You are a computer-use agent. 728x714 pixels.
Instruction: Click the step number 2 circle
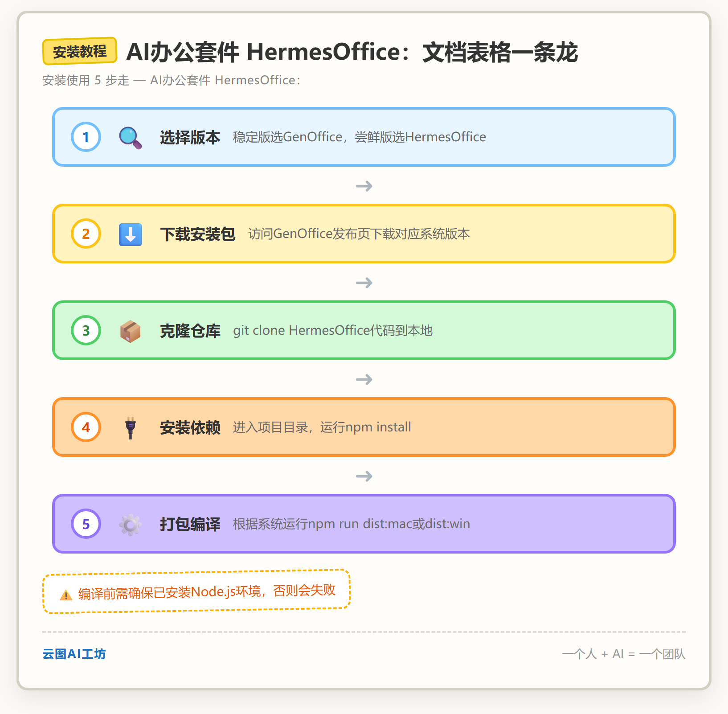(x=86, y=234)
